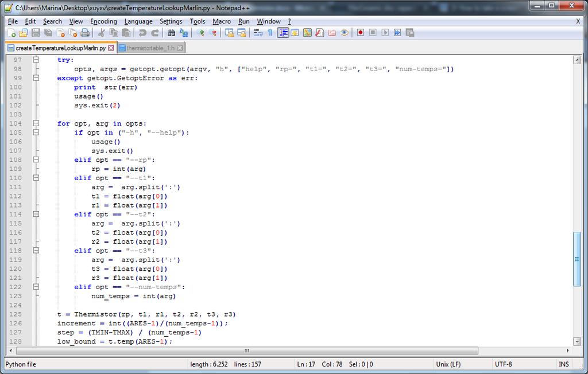
Task: Open the ? help menu
Action: [289, 21]
